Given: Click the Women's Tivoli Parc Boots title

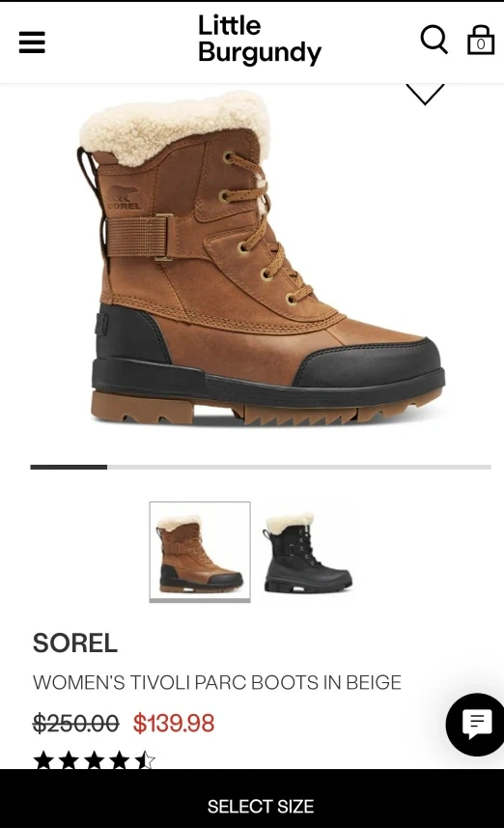Looking at the screenshot, I should 217,682.
